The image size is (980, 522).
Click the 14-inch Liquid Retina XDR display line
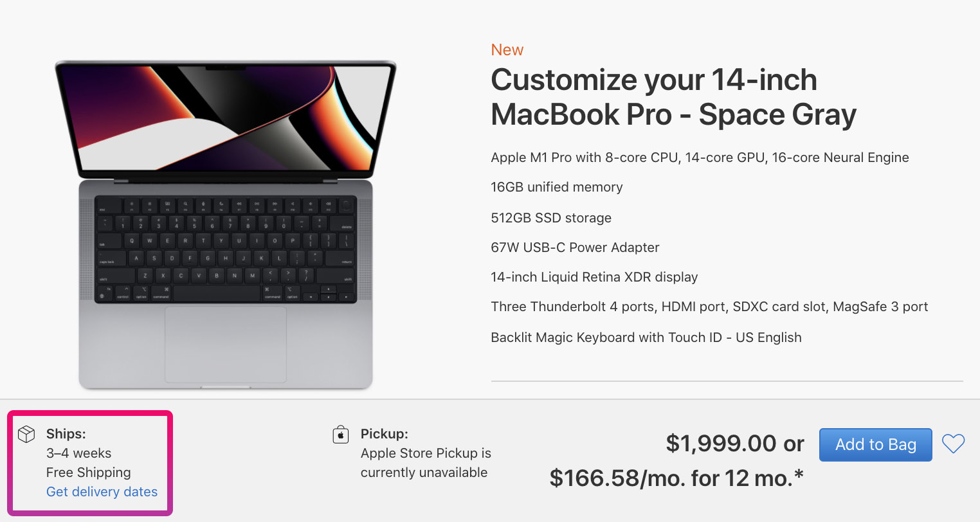pos(594,277)
